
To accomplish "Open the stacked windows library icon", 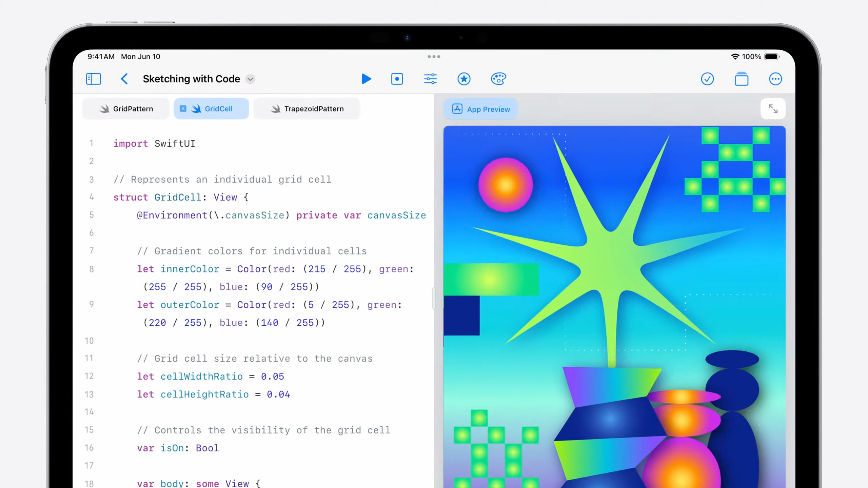I will click(741, 79).
